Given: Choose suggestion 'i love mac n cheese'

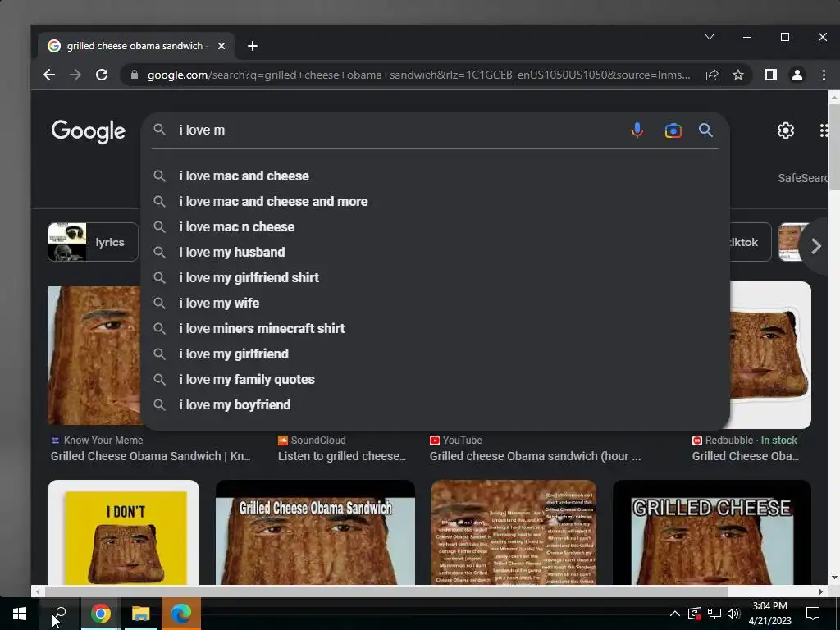Looking at the screenshot, I should pyautogui.click(x=435, y=226).
